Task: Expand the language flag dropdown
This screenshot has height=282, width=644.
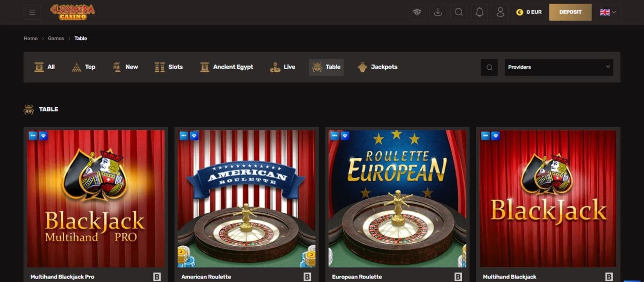Action: pos(608,12)
